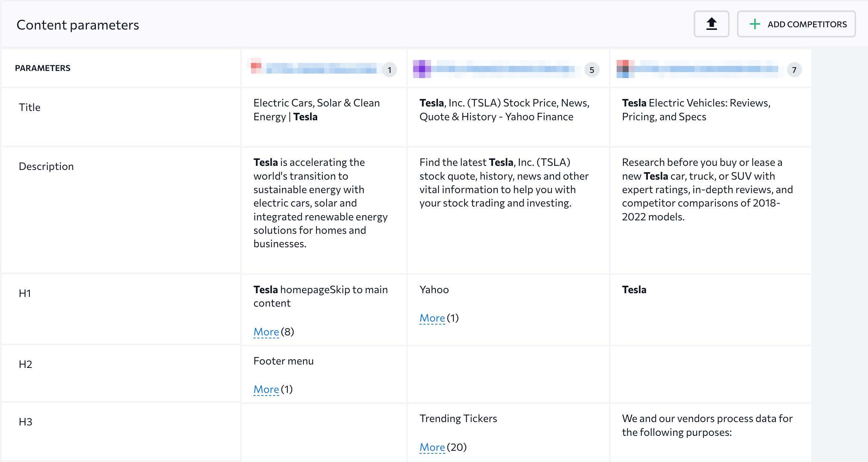This screenshot has width=868, height=462.
Task: Click the Description row label
Action: [x=46, y=166]
